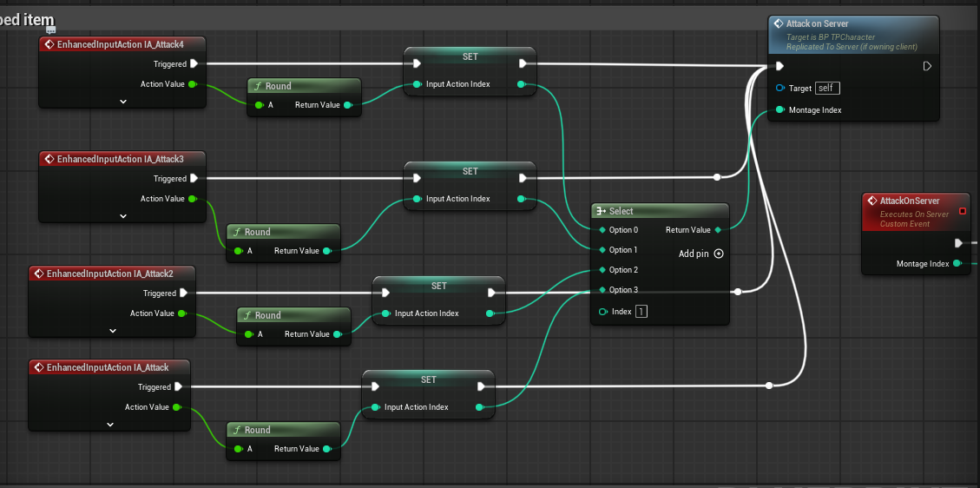Click the Option 0 pin on Select node
Screen dimensions: 980x488
(x=602, y=230)
